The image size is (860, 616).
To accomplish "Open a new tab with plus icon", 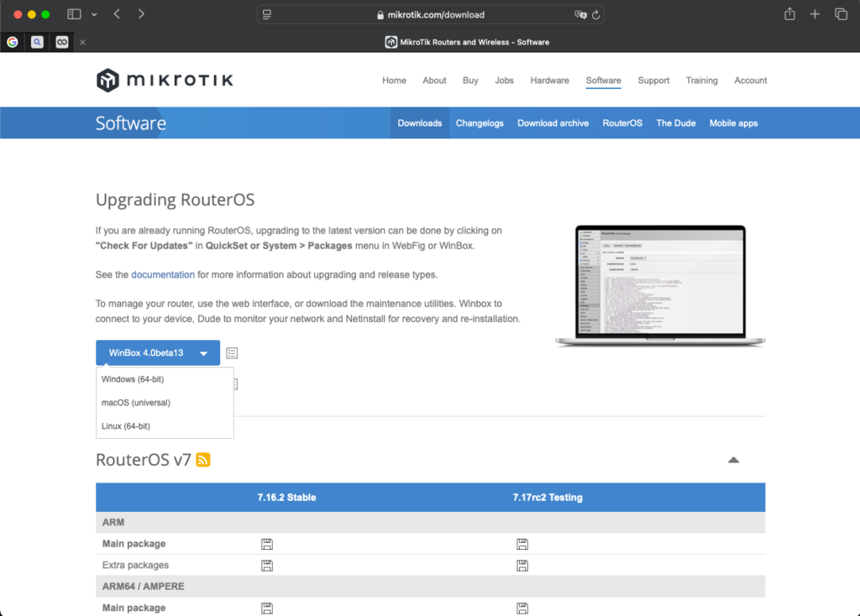I will 815,14.
